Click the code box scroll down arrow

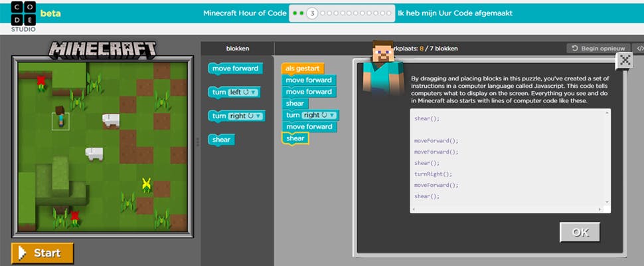(607, 202)
